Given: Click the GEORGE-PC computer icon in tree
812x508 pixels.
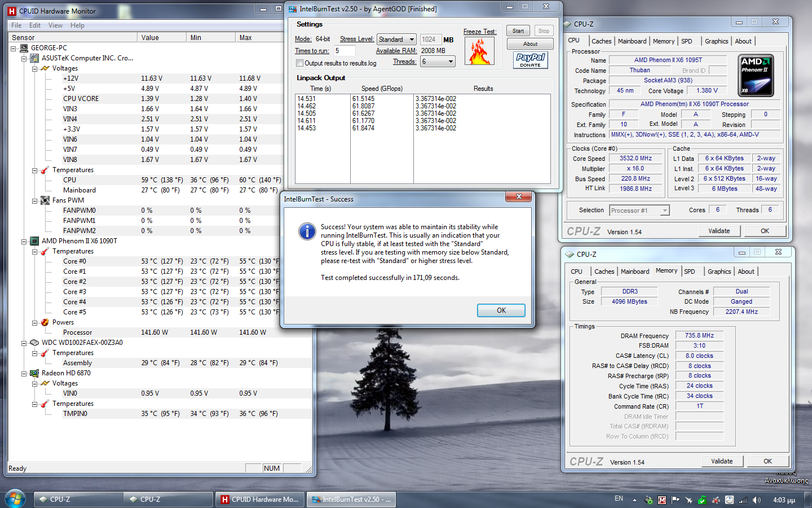Looking at the screenshot, I should click(x=24, y=48).
